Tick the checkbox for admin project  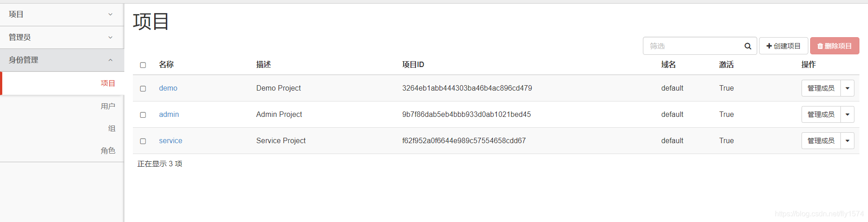click(x=143, y=115)
